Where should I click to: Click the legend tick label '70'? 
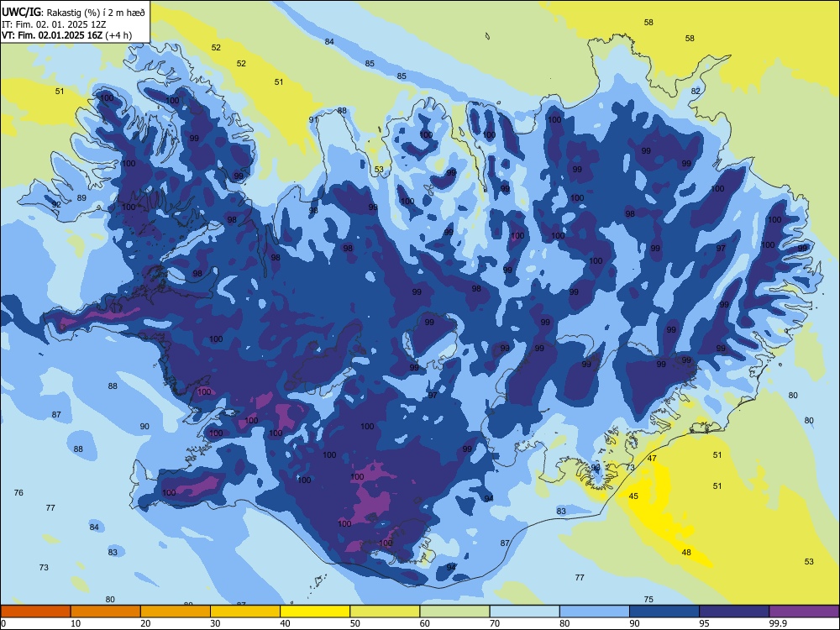point(495,623)
